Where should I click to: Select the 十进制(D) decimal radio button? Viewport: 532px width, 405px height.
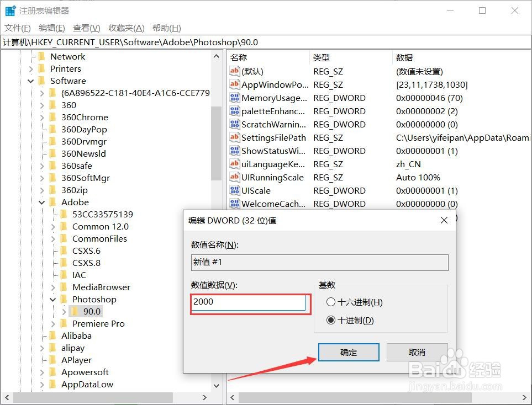pos(330,320)
